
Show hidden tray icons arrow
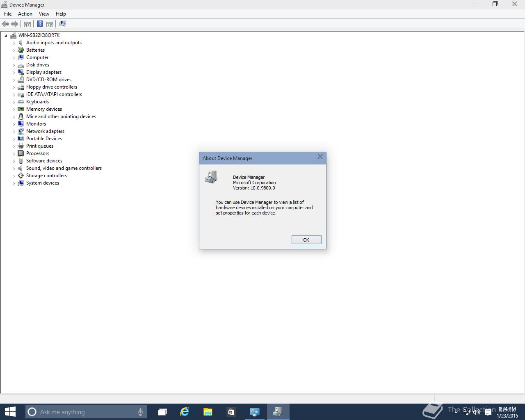point(456,412)
